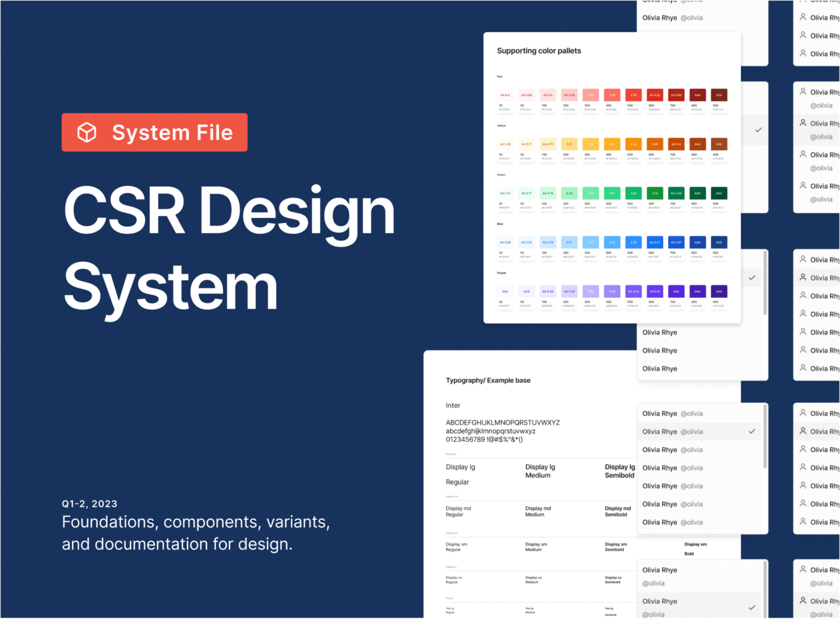Click the uppercase ABCDEFGHIJKLMNOPQRSTUVWXYZ specimen line
The image size is (840, 619).
pos(503,423)
